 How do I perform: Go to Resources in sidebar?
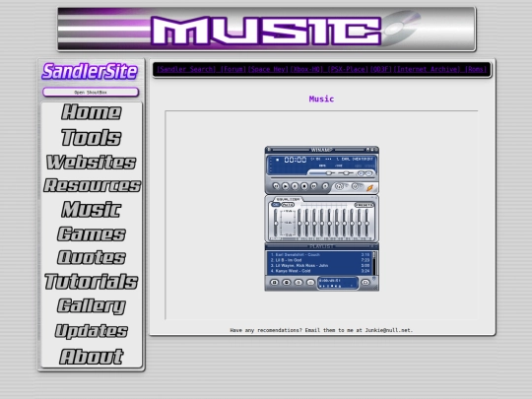point(92,185)
